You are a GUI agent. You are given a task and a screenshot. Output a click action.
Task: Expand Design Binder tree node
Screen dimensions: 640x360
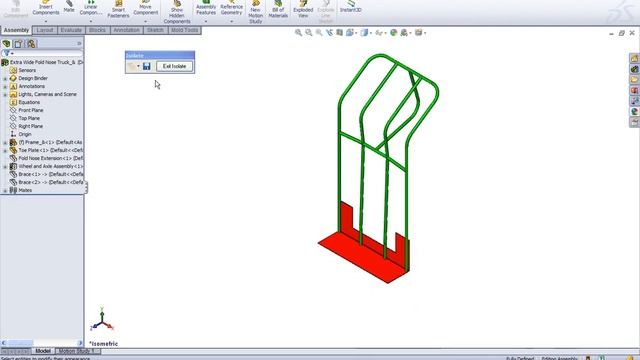5,78
